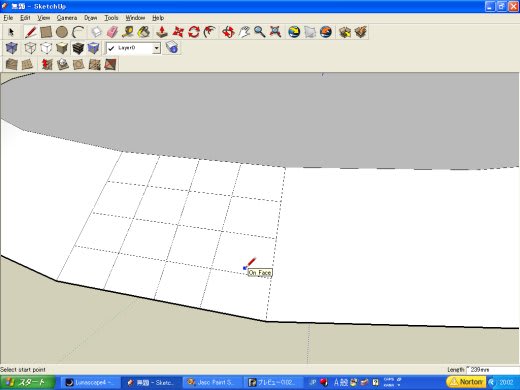Click the Length measurement input field
Screen dimensions: 520x390
494,370
